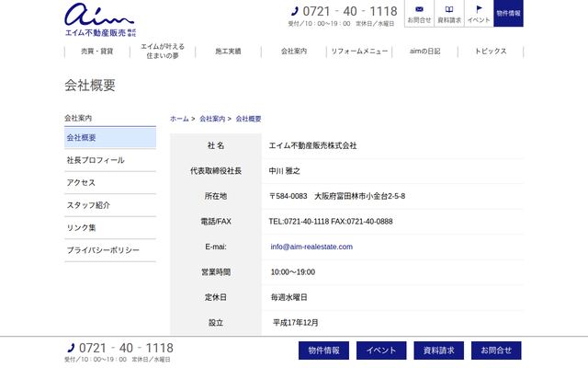Click the 資料請求 button in footer bar

coord(439,351)
